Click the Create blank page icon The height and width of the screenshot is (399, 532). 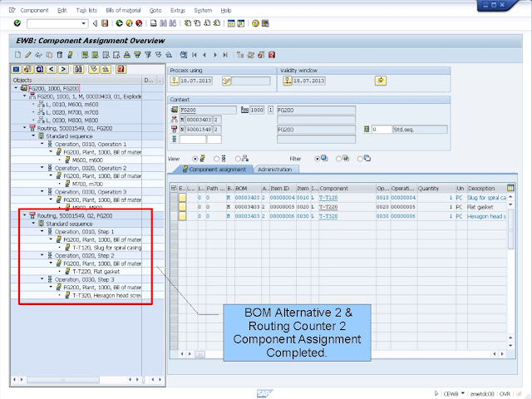point(17,55)
